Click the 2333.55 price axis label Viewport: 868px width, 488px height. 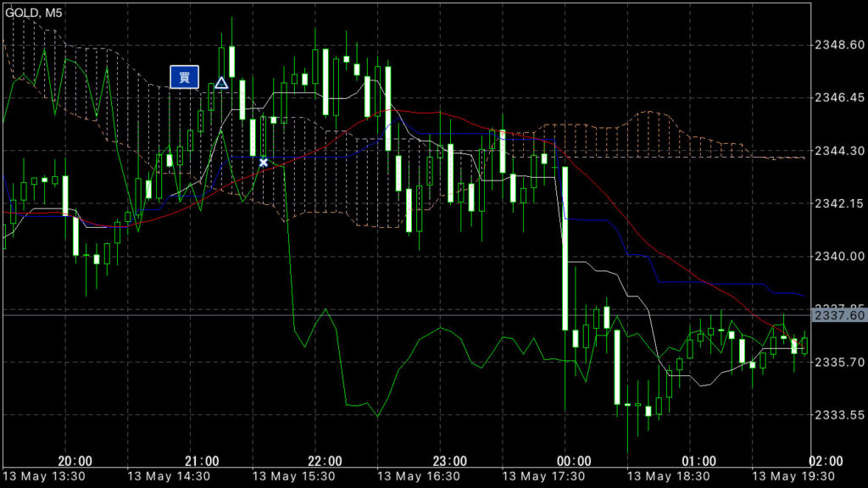tap(840, 415)
